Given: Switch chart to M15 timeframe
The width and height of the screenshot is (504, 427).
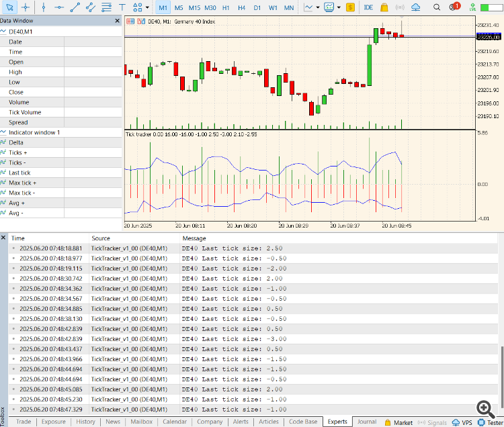Looking at the screenshot, I should tap(194, 7).
